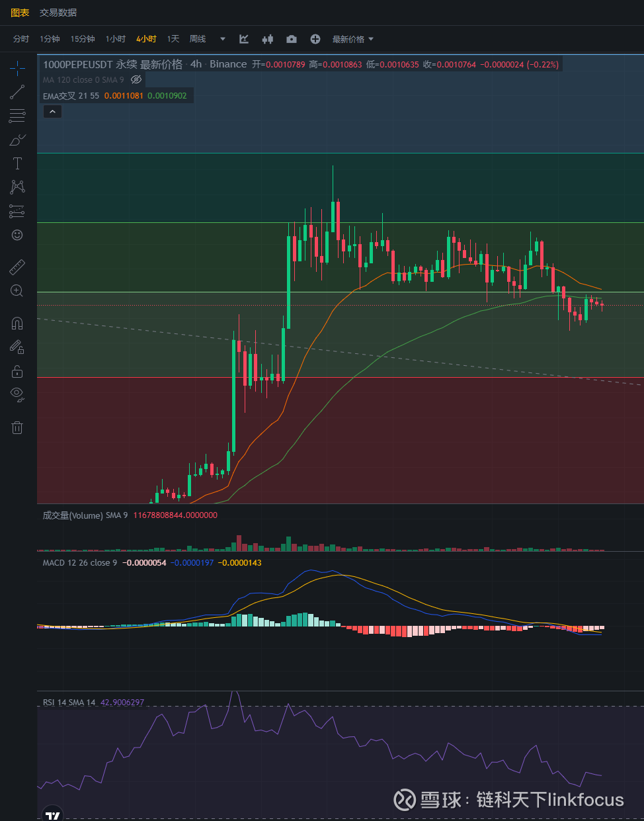The height and width of the screenshot is (821, 644).
Task: Open the Fibonacci retracement lines tool
Action: pos(17,116)
